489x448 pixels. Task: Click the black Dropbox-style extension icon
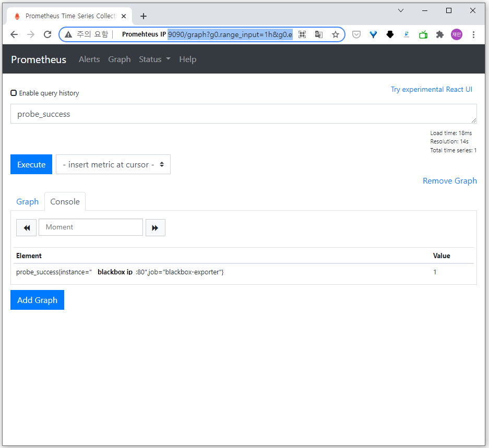[390, 34]
